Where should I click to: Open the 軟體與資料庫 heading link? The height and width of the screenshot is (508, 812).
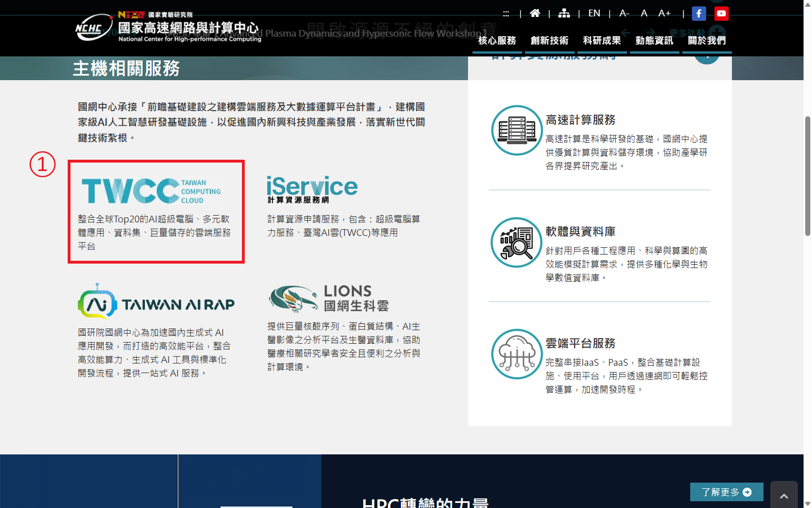coord(580,231)
